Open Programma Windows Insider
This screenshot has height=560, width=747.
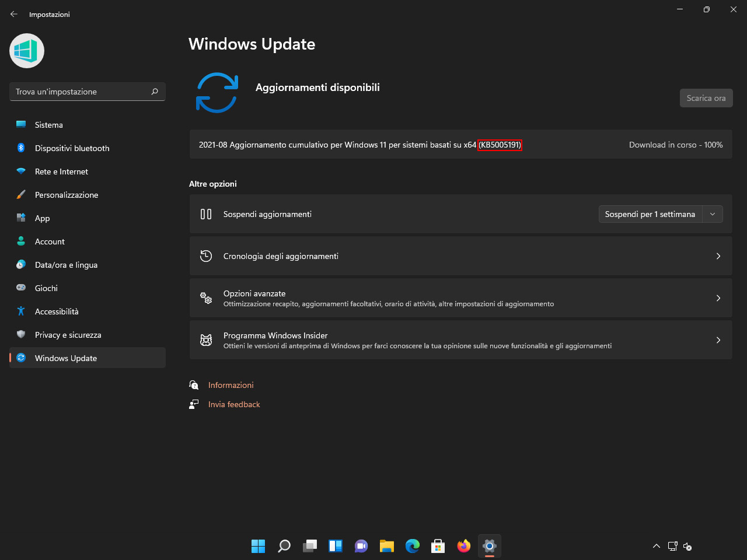(461, 340)
